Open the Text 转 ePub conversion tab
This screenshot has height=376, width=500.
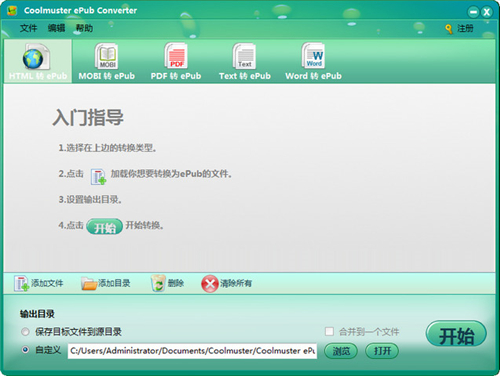click(x=245, y=61)
